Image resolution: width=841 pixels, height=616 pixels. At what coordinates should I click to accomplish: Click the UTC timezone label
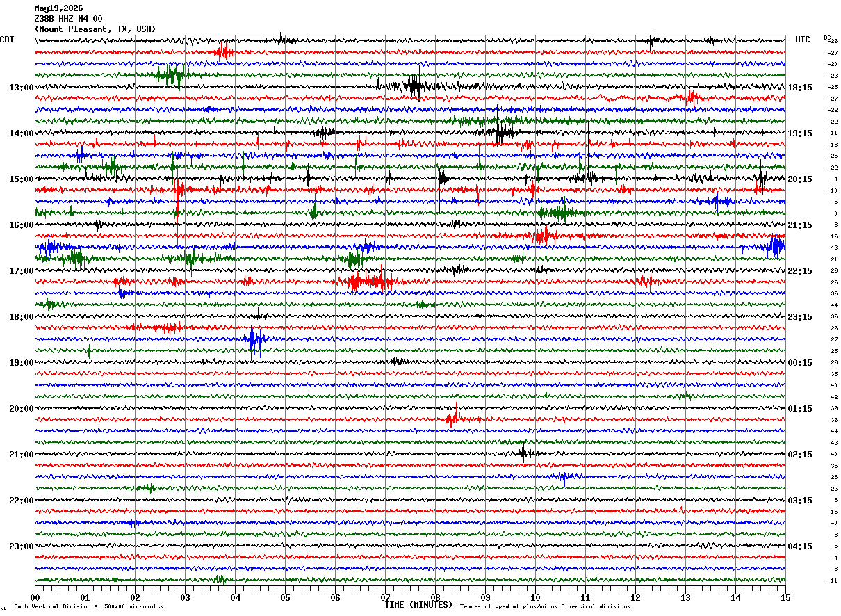pos(803,40)
